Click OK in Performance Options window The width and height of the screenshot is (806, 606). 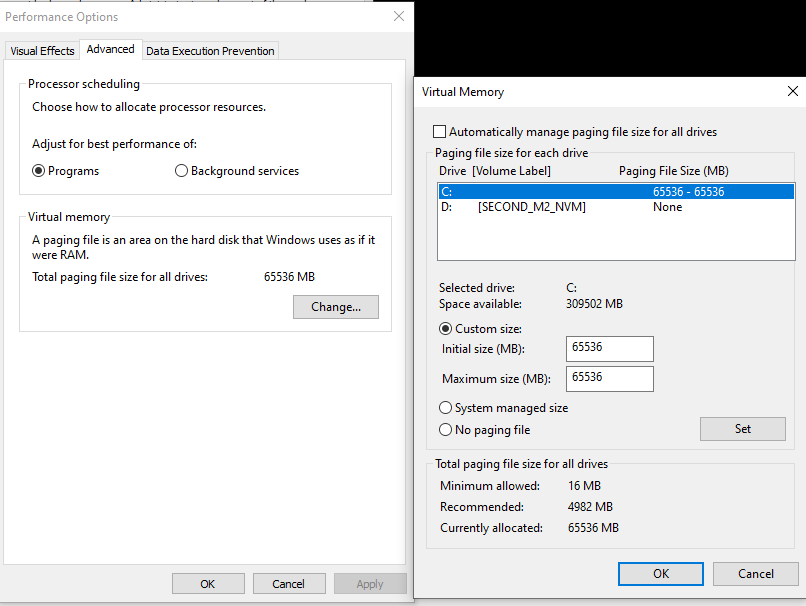tap(208, 584)
